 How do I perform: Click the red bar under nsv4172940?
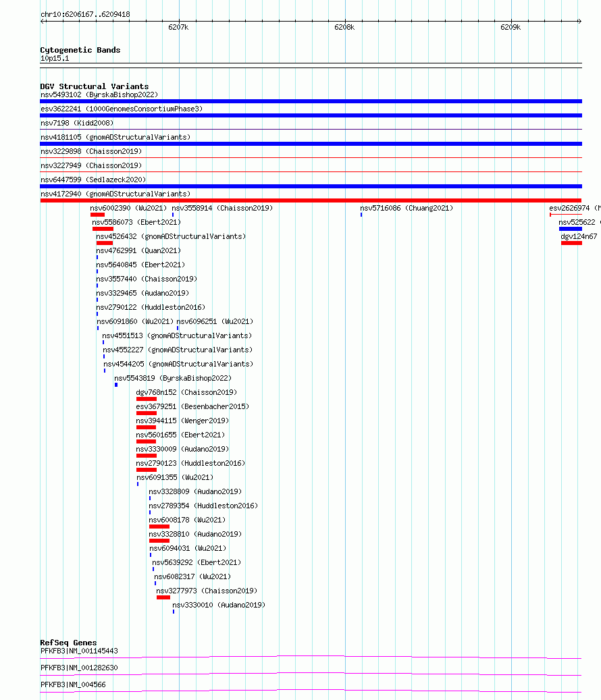point(311,200)
